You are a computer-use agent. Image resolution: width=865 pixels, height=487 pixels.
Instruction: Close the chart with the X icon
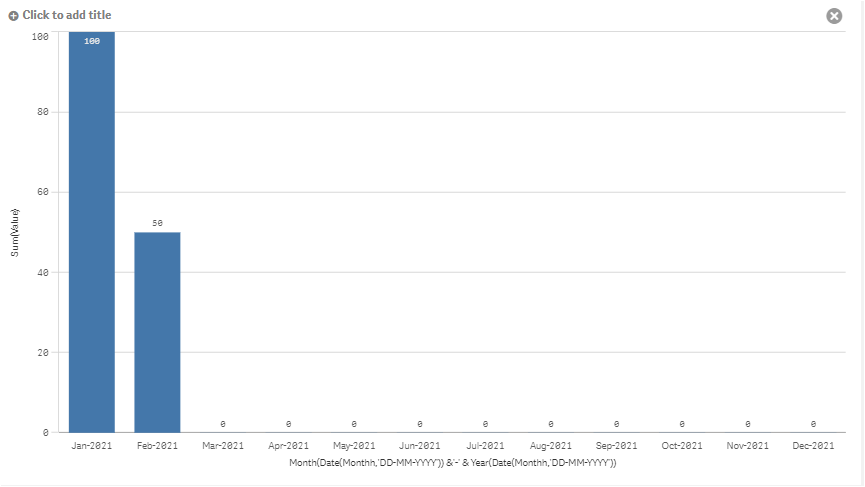[x=834, y=16]
